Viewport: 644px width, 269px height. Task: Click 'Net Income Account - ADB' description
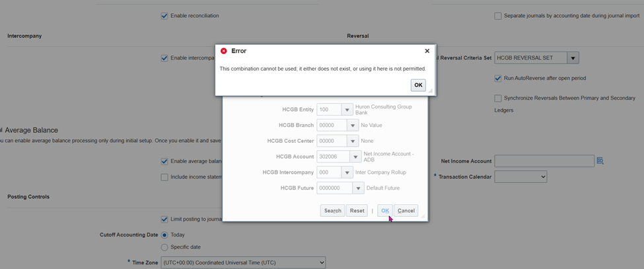coord(388,157)
